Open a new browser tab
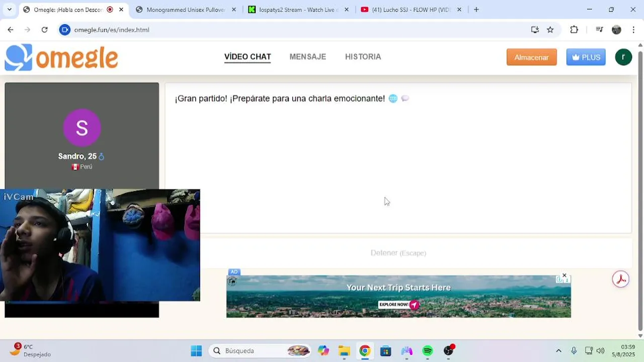This screenshot has height=362, width=644. (x=476, y=10)
